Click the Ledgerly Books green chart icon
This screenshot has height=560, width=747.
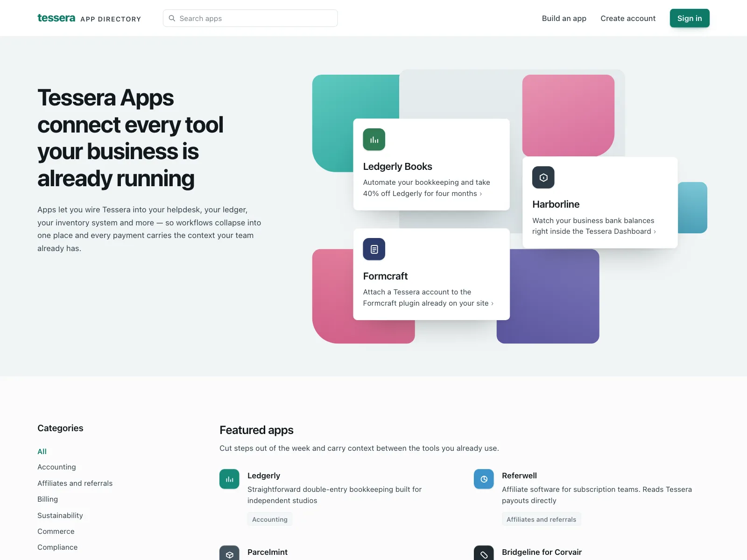point(374,140)
